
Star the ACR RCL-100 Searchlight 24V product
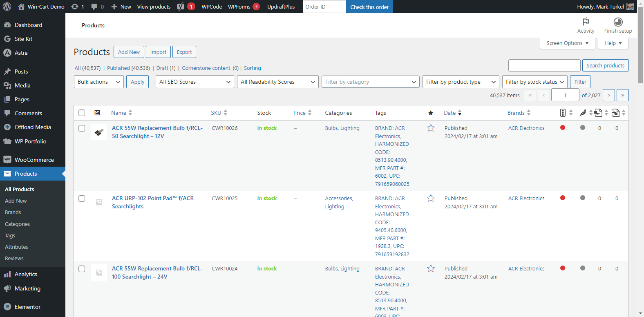click(x=431, y=268)
